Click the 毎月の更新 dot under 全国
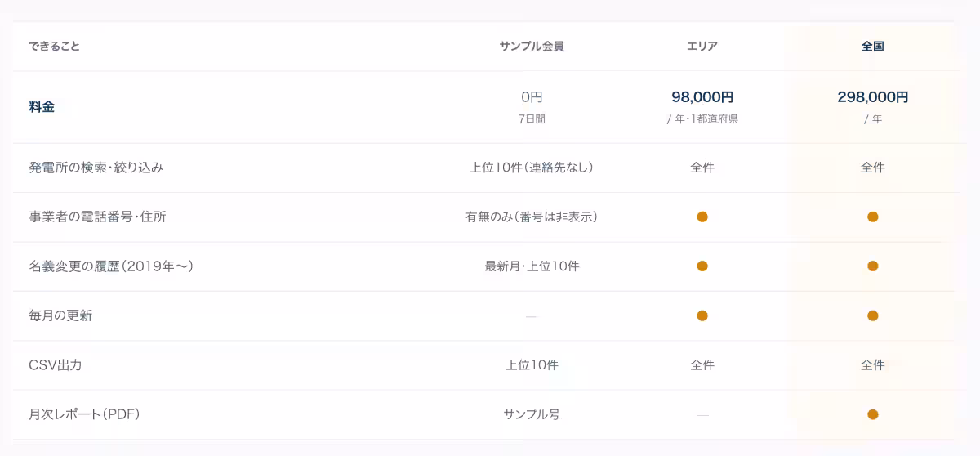980x456 pixels. tap(873, 315)
